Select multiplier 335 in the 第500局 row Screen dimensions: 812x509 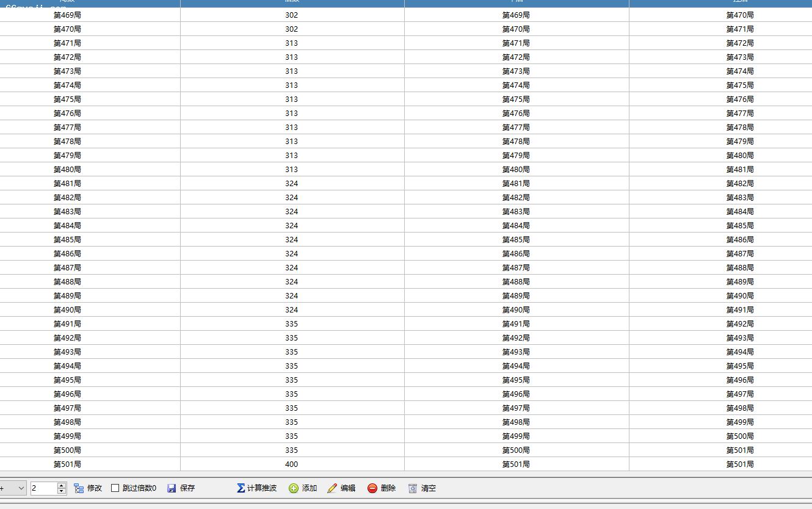pos(292,450)
